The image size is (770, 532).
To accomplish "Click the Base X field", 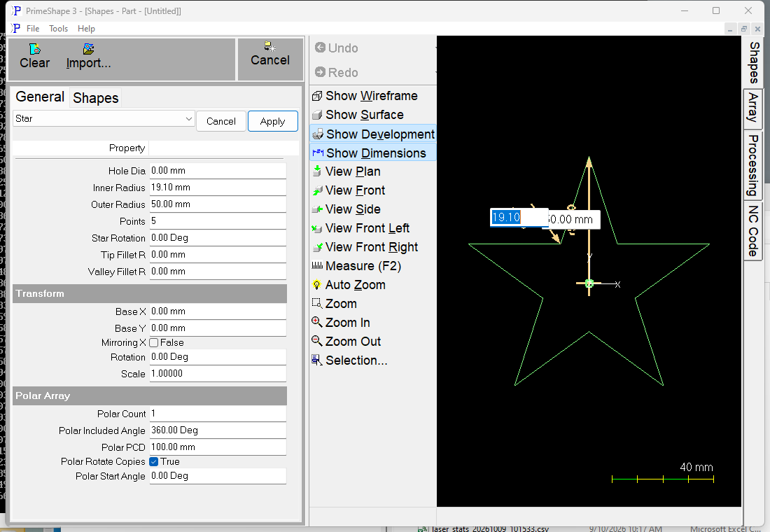I will [x=218, y=311].
